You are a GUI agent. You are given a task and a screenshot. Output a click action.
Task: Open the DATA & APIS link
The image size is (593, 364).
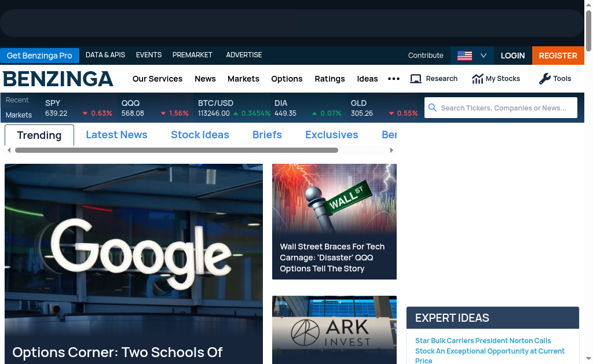[x=105, y=55]
